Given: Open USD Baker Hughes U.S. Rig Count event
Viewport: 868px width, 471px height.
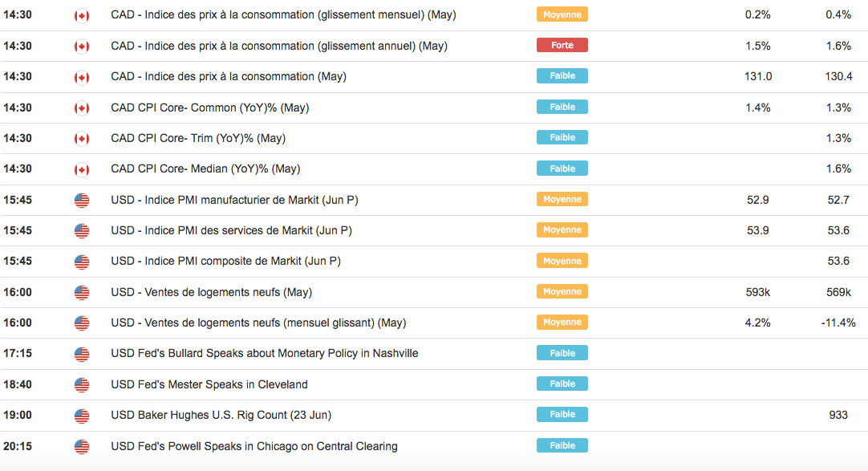Looking at the screenshot, I should tap(221, 415).
